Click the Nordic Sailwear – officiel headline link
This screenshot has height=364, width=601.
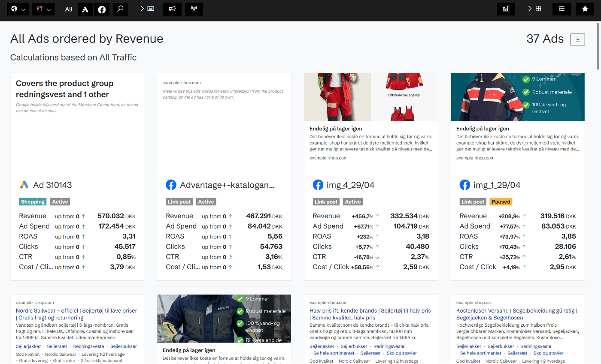tap(76, 314)
